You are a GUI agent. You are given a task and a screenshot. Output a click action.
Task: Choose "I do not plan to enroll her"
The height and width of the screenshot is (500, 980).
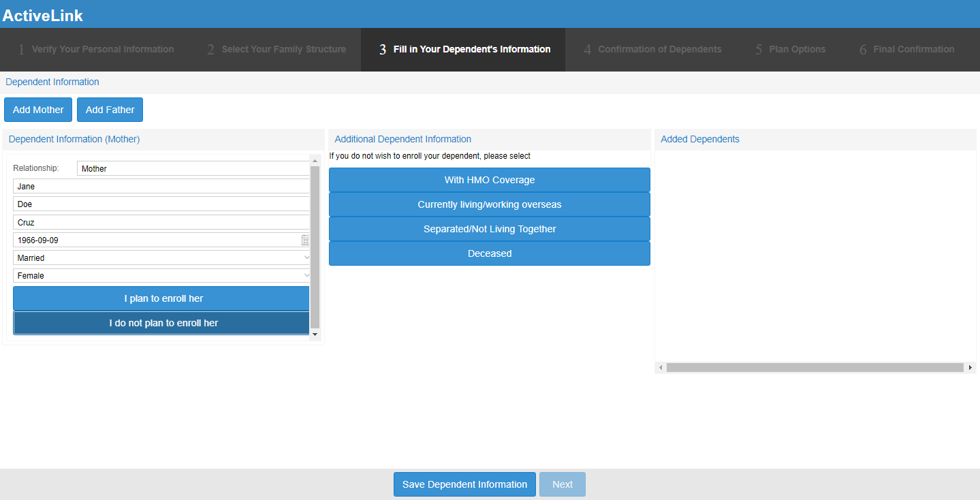coord(162,323)
